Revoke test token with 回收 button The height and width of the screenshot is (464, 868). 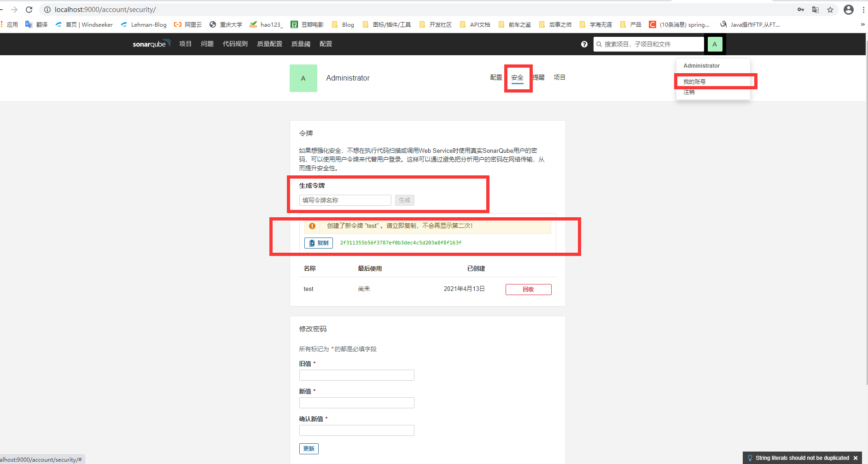pos(529,290)
